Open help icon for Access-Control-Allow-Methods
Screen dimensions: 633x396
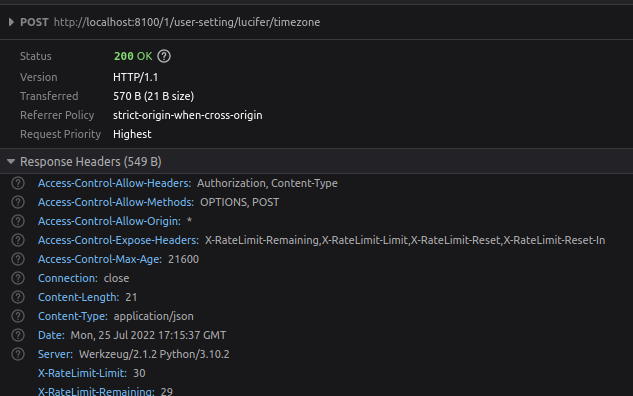(18, 202)
